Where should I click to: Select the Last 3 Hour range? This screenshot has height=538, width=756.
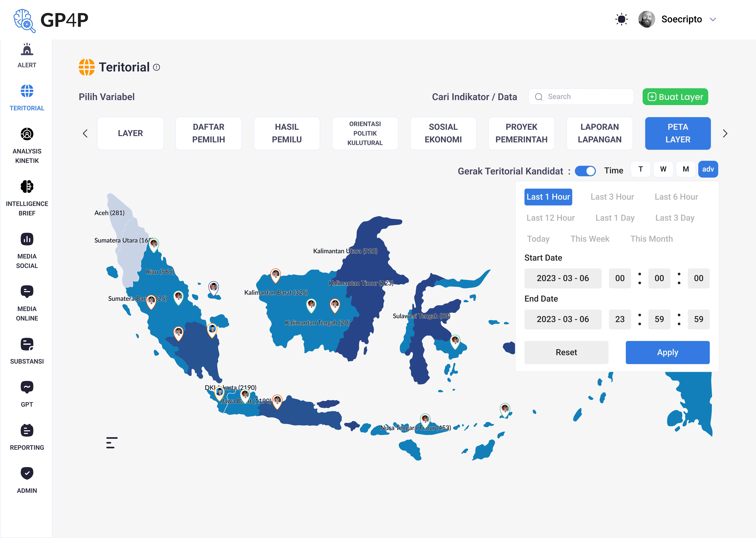pyautogui.click(x=612, y=197)
